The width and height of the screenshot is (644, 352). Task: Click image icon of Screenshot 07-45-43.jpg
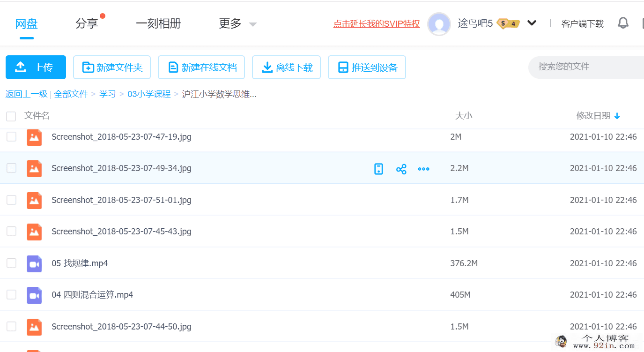[34, 232]
